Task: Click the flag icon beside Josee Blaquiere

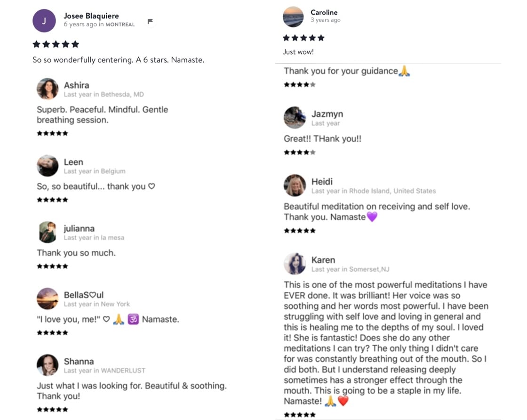Action: tap(151, 22)
